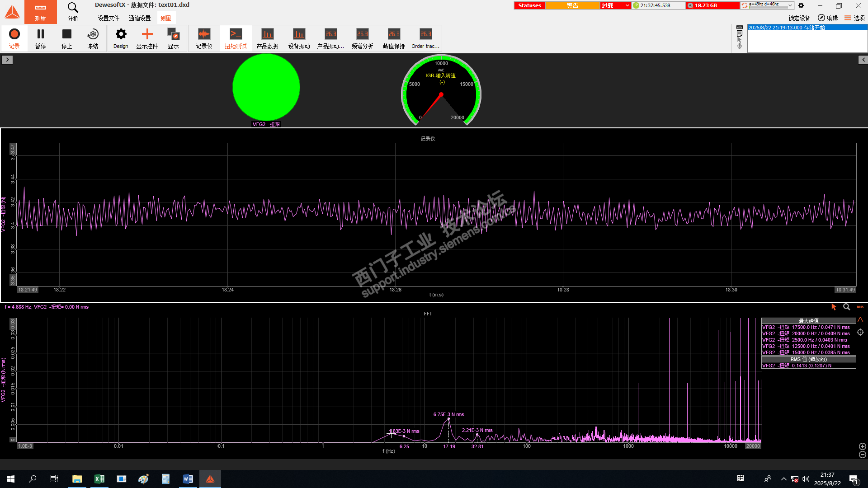Click the 记录 record button
The width and height of the screenshot is (868, 488).
click(14, 38)
